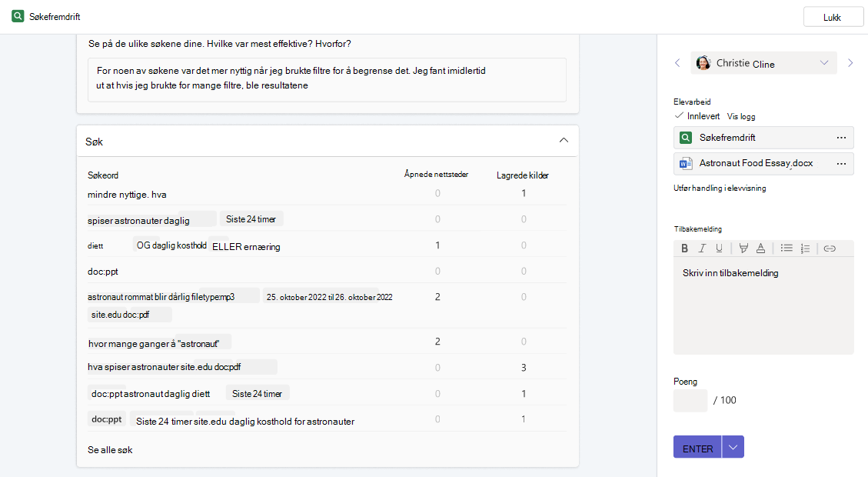Open Astronaut Food Essay.docx options menu
This screenshot has width=868, height=477.
pyautogui.click(x=841, y=163)
